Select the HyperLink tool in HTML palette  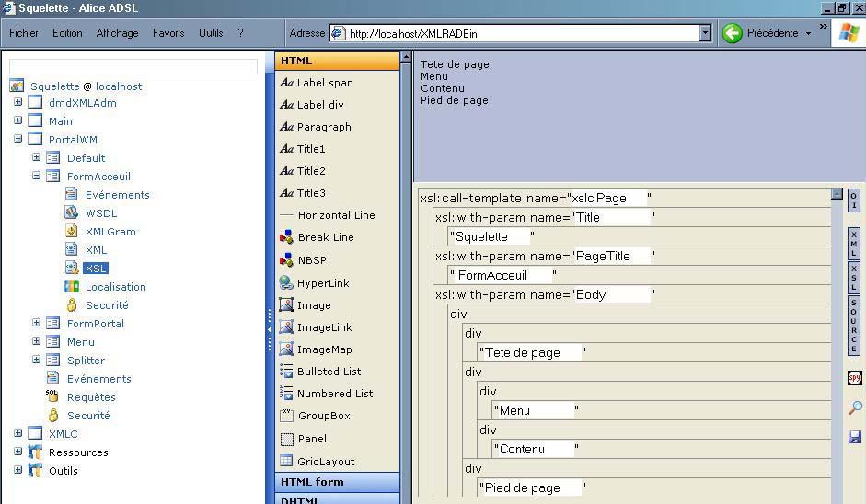pyautogui.click(x=322, y=283)
